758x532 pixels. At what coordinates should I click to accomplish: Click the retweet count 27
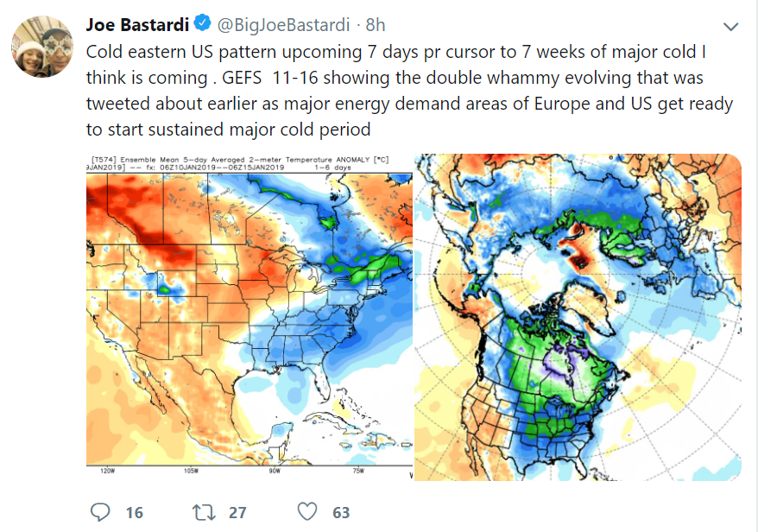tap(237, 513)
